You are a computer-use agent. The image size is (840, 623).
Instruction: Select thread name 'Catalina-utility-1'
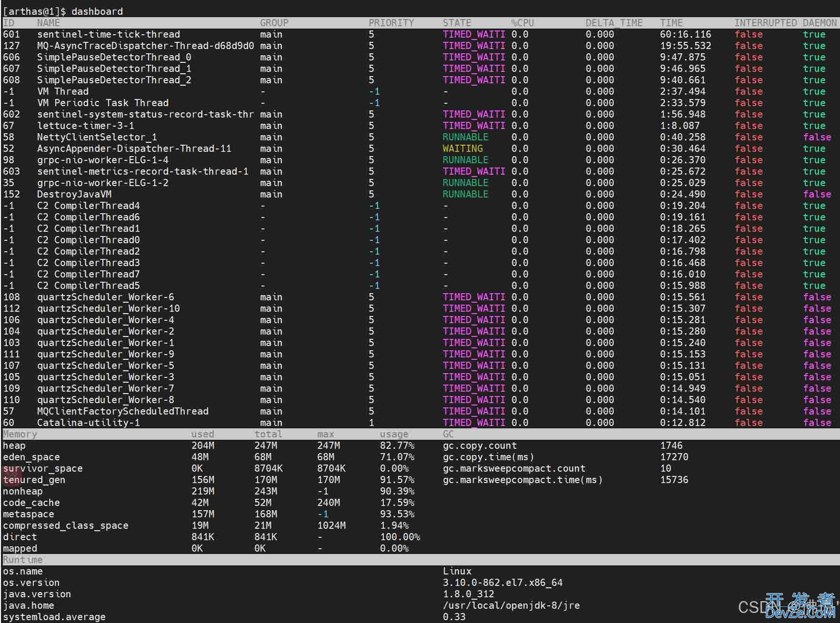(x=89, y=423)
